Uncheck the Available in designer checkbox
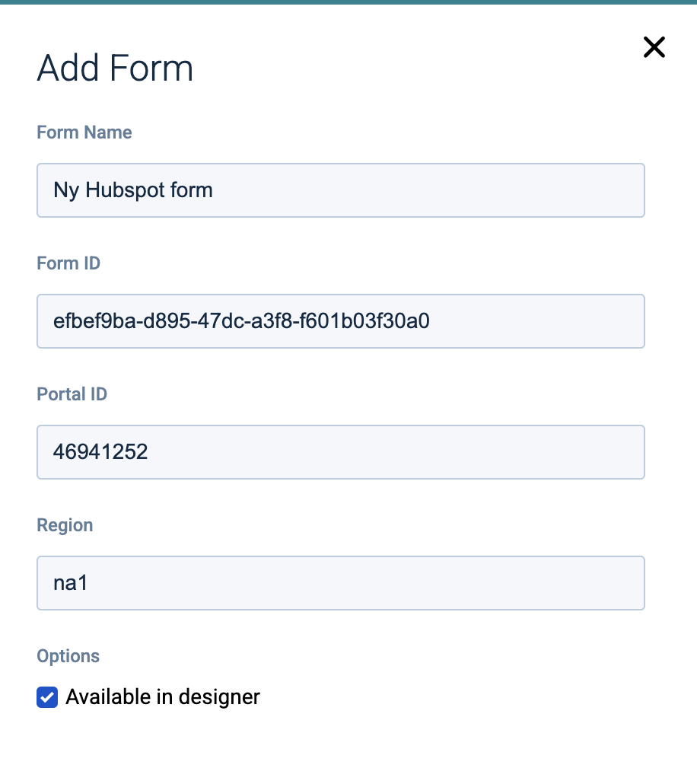Image resolution: width=697 pixels, height=784 pixels. pyautogui.click(x=47, y=696)
